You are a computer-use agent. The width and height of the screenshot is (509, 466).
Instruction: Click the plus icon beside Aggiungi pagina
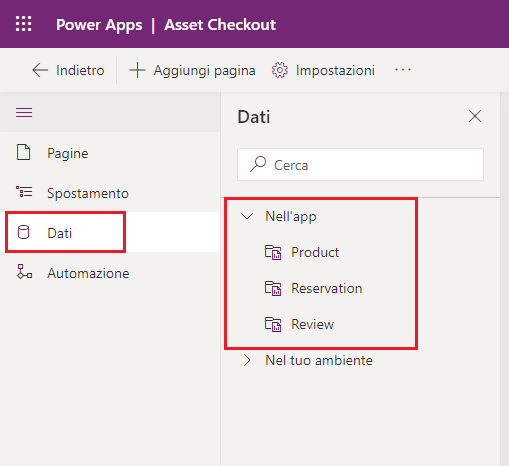coord(137,70)
